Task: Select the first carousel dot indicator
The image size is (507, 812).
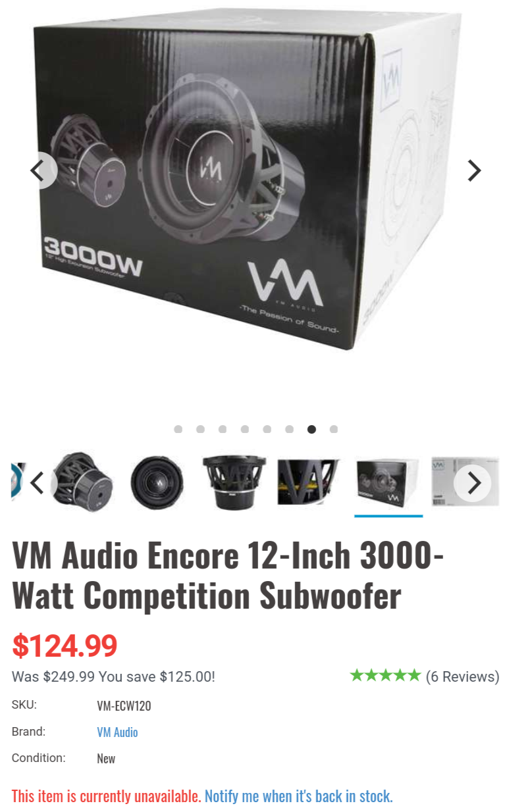Action: tap(178, 429)
